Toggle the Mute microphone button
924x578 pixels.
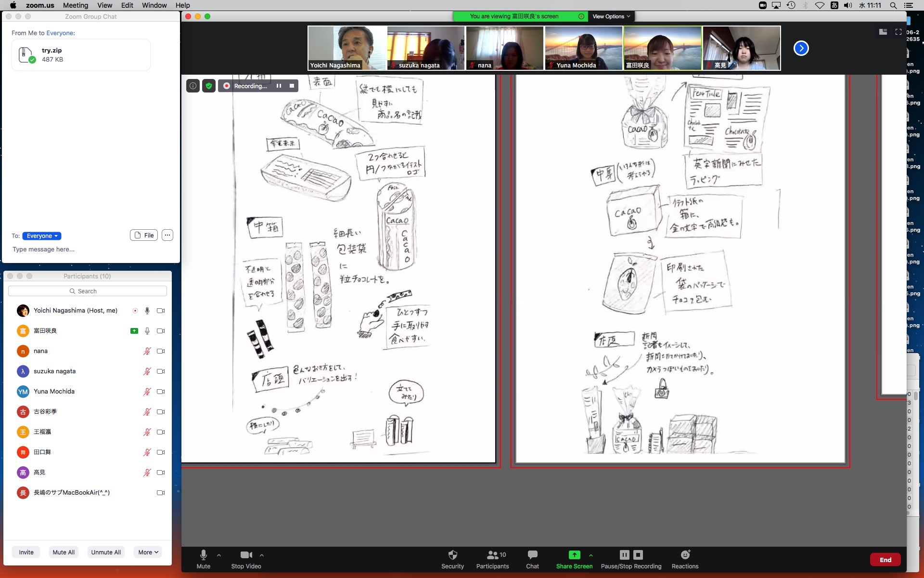(203, 555)
